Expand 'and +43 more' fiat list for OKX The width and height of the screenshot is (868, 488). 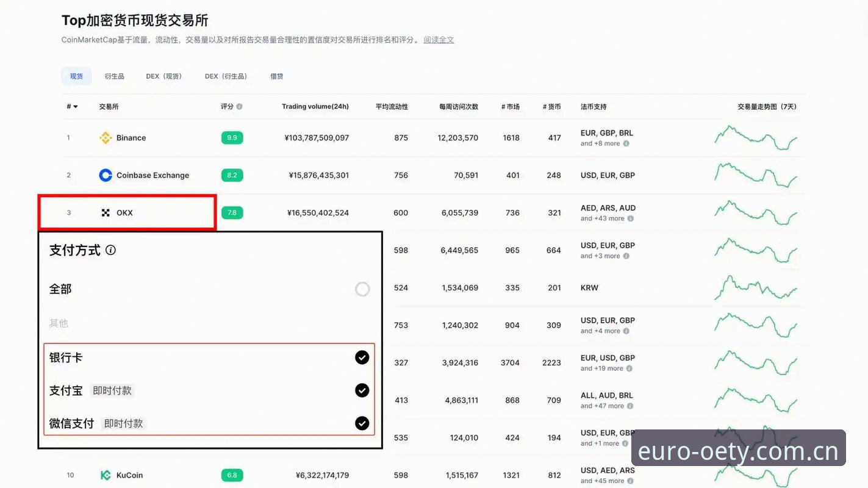pos(603,218)
